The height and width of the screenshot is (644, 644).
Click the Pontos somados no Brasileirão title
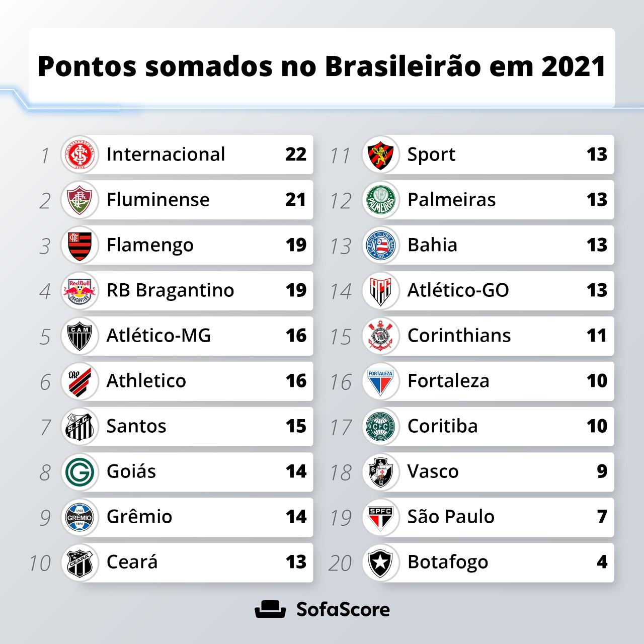[322, 66]
